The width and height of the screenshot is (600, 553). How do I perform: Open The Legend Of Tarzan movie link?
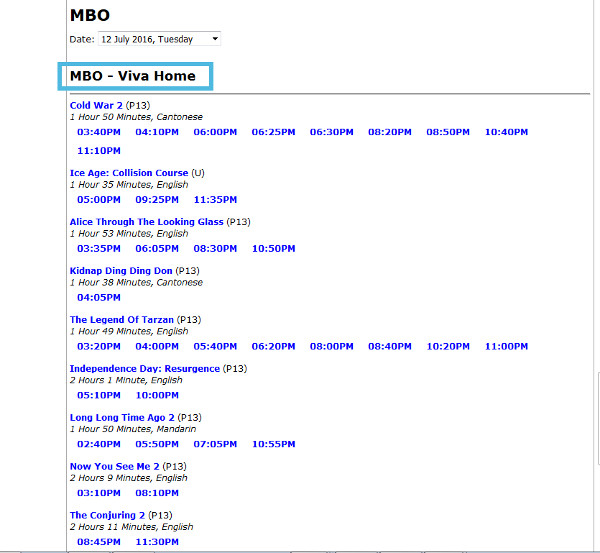pyautogui.click(x=122, y=320)
